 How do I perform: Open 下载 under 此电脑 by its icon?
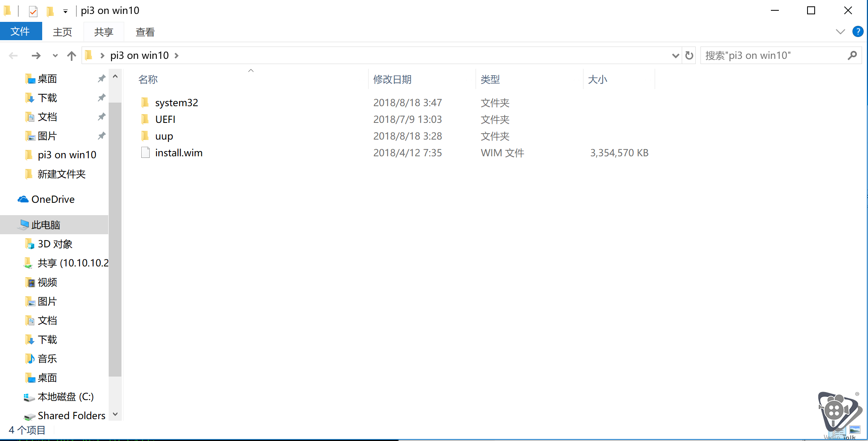click(x=29, y=339)
